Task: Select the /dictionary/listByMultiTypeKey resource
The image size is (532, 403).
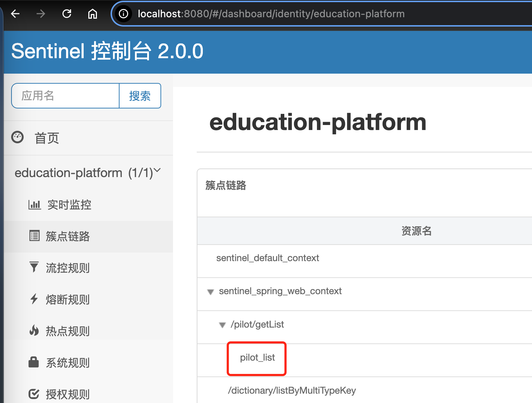Action: (292, 390)
